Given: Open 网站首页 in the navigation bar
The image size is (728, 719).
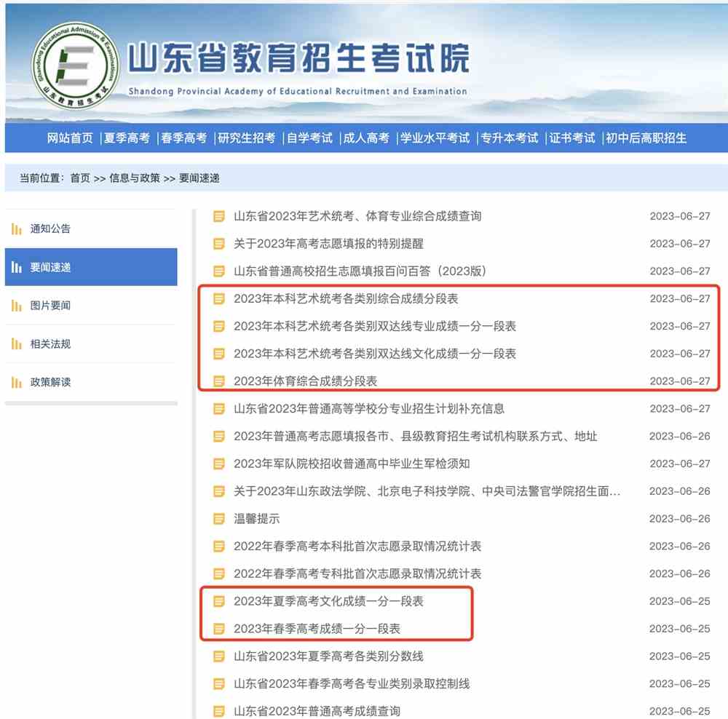Looking at the screenshot, I should (x=70, y=138).
